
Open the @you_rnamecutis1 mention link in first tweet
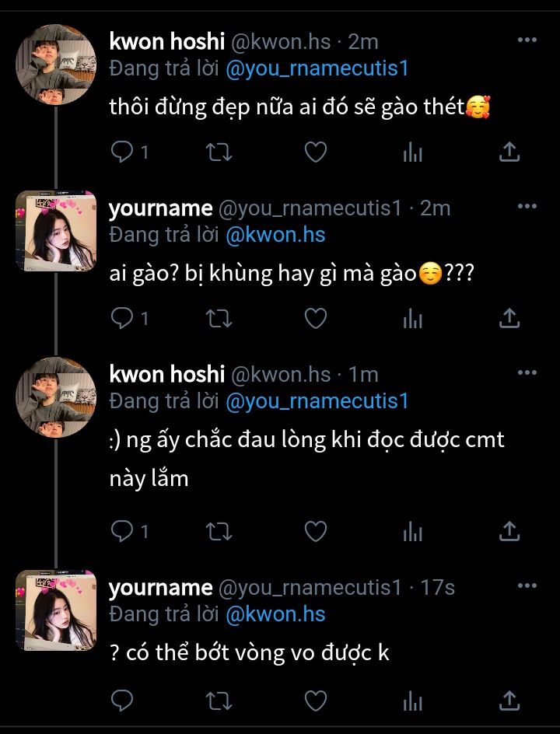pyautogui.click(x=317, y=68)
